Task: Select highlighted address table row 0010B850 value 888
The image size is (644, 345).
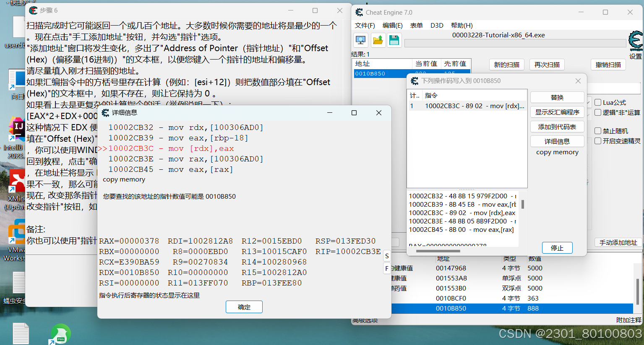Action: coord(512,309)
